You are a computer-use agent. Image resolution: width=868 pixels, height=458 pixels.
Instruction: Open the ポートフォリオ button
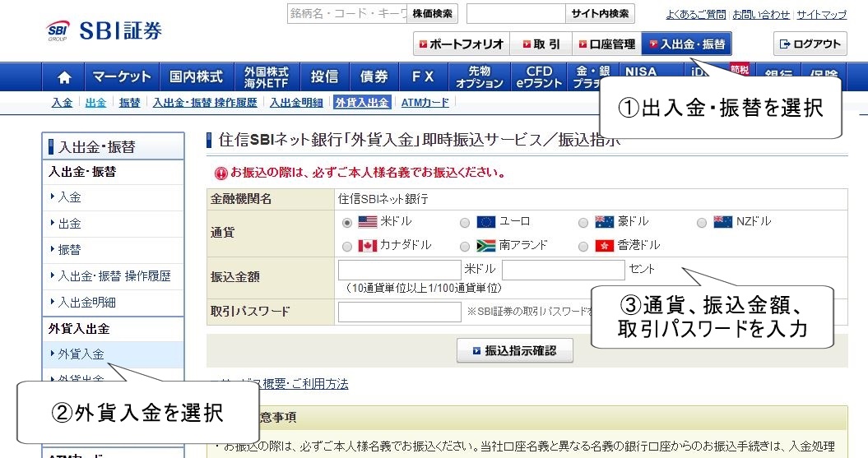[461, 44]
